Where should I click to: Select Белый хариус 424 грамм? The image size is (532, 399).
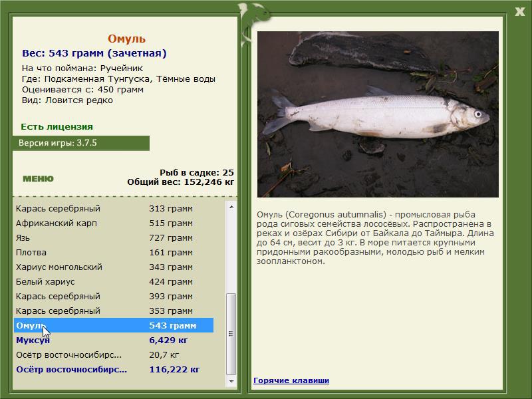[x=114, y=281]
